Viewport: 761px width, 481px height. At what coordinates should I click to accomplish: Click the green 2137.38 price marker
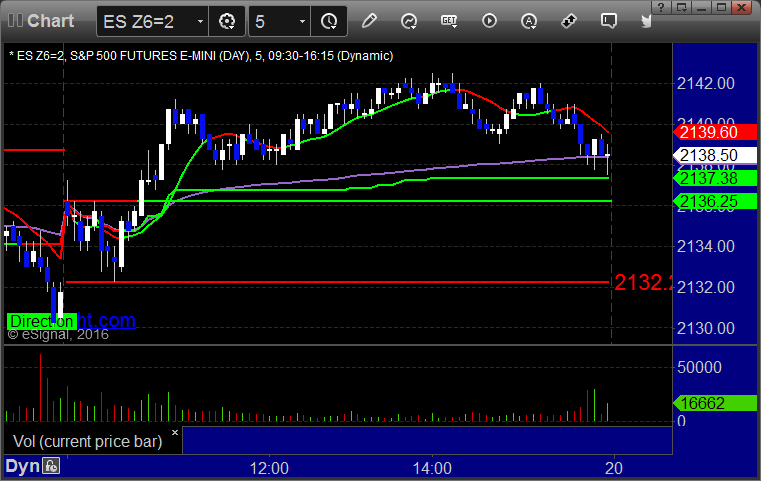point(715,178)
